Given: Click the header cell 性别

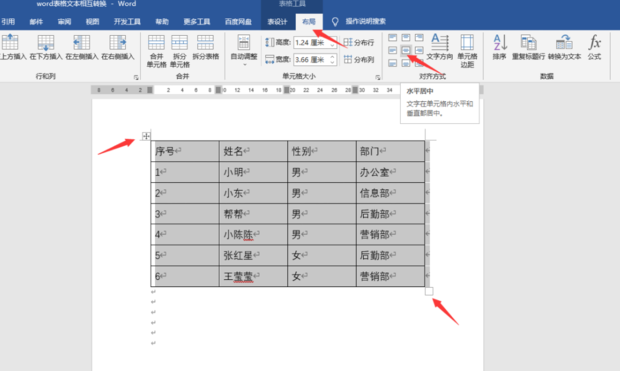Looking at the screenshot, I should 322,151.
